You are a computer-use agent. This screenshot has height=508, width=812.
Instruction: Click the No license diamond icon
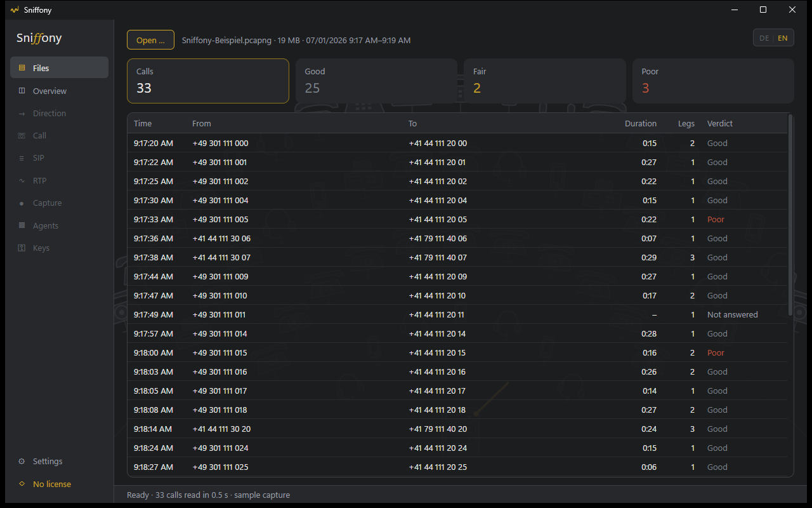[x=22, y=484]
